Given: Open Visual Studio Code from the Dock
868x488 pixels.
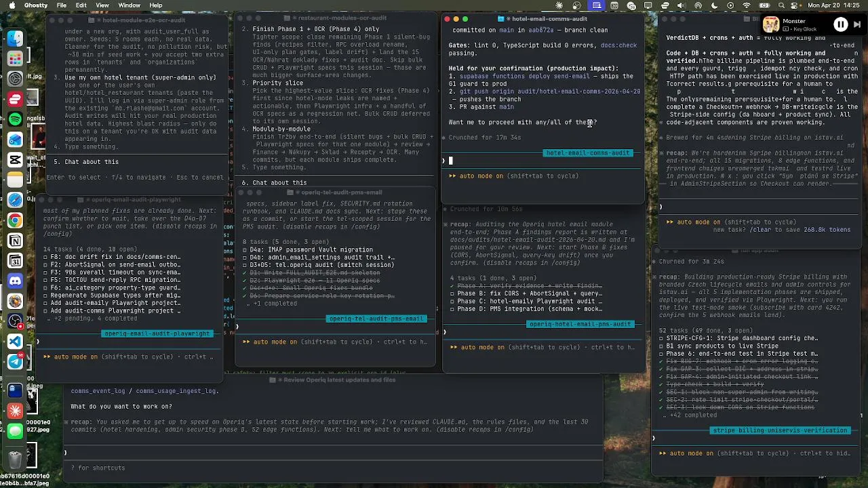Looking at the screenshot, I should point(15,342).
